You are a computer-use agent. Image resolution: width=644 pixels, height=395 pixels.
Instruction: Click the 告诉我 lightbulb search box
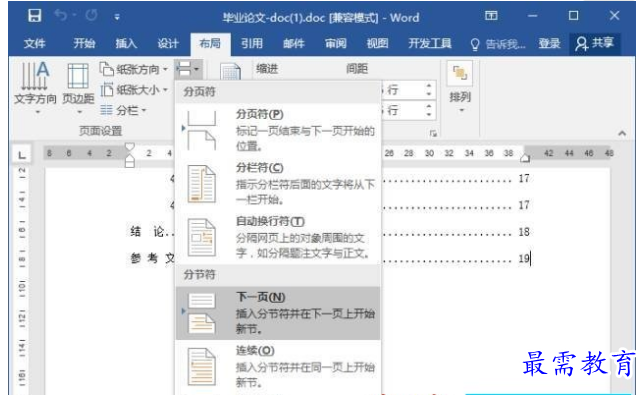(498, 44)
